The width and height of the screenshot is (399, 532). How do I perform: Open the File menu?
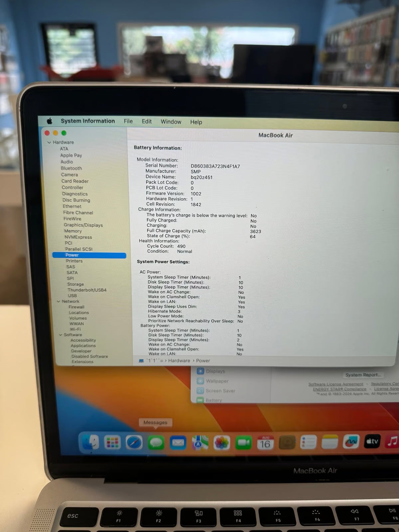coord(128,121)
